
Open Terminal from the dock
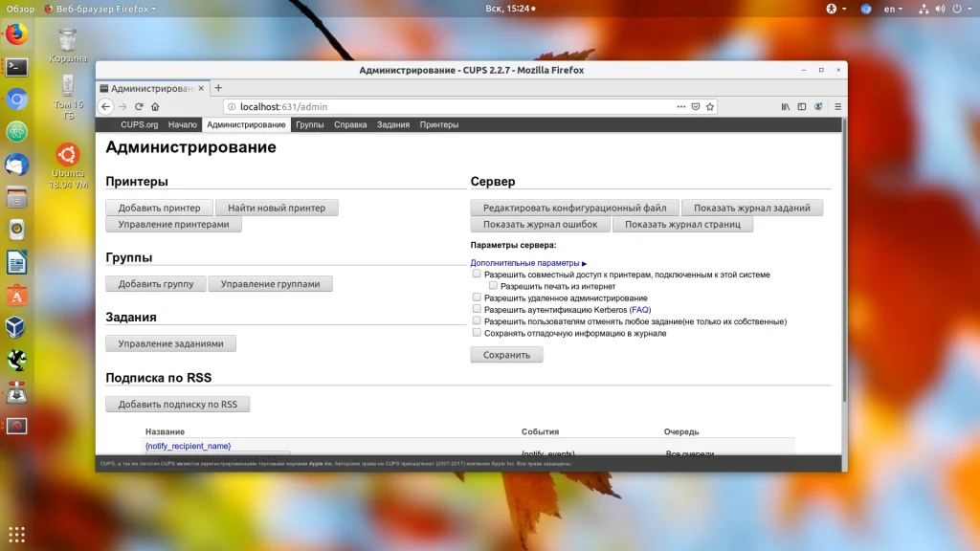click(17, 67)
